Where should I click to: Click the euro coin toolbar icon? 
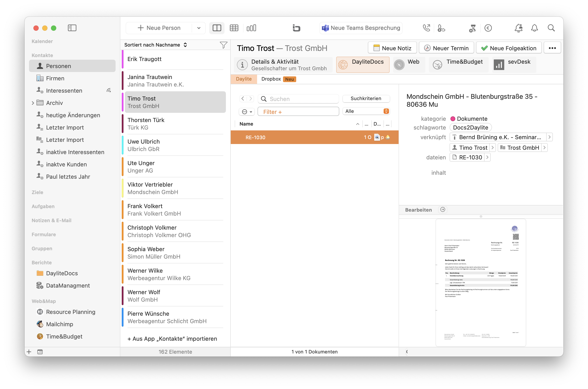pos(488,28)
